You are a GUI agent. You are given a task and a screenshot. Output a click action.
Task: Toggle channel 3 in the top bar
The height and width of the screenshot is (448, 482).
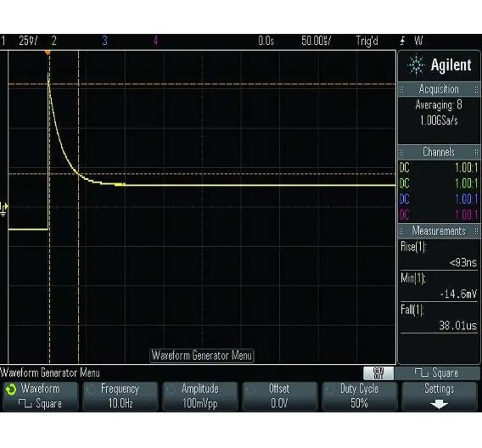click(105, 41)
